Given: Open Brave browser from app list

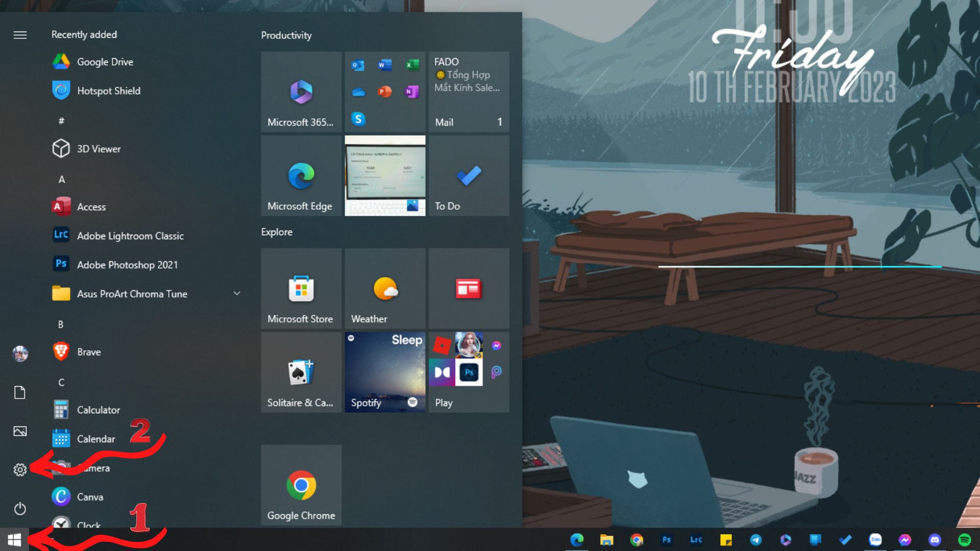Looking at the screenshot, I should (145, 352).
